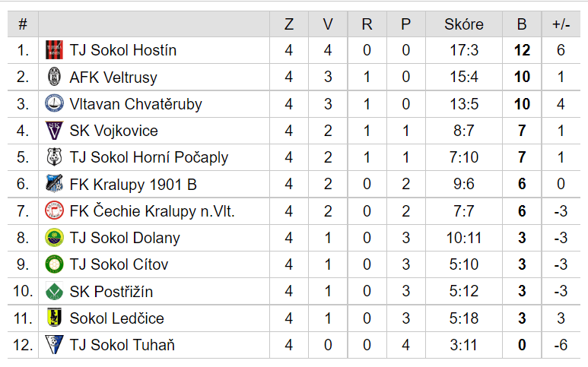
Task: Click the TJ Sokol Dolany green badge
Action: tap(54, 238)
